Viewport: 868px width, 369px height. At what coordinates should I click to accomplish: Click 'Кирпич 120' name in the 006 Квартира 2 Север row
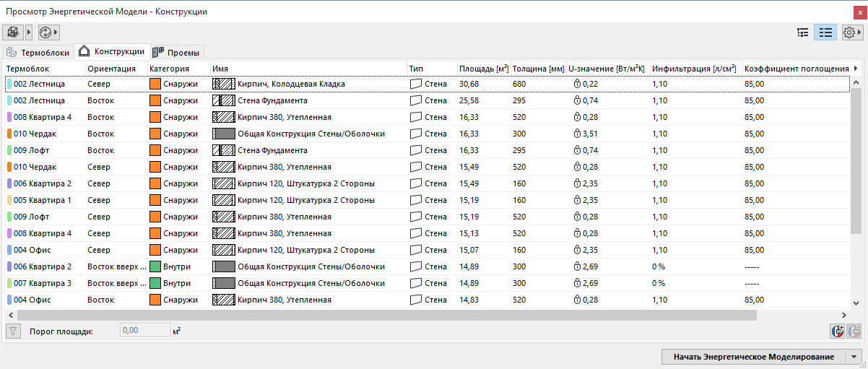pos(306,183)
